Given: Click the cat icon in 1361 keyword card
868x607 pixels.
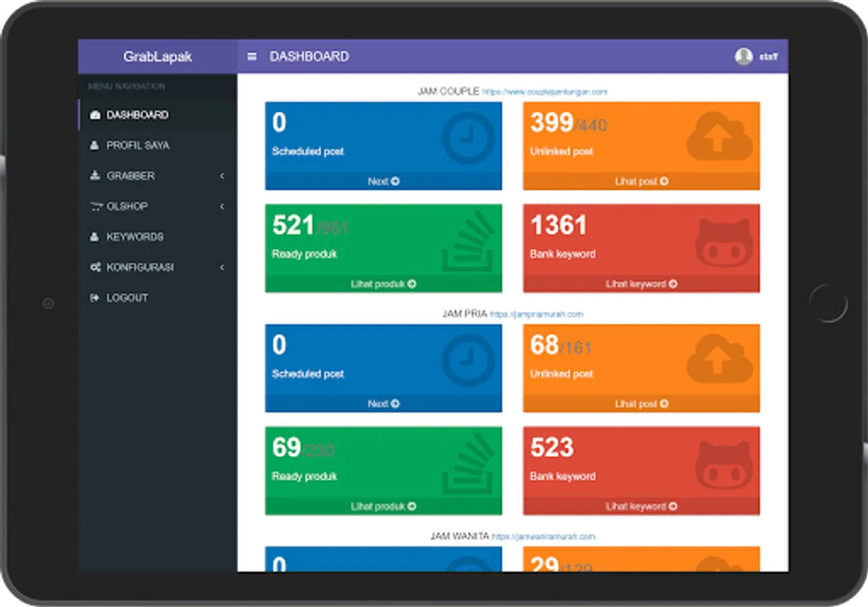Looking at the screenshot, I should pos(724,242).
